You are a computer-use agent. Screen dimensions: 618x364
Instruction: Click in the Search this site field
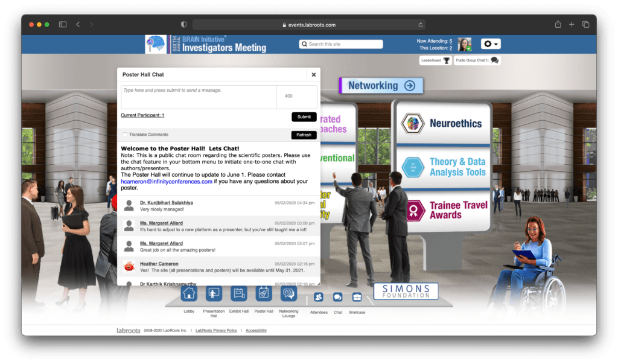pyautogui.click(x=341, y=44)
